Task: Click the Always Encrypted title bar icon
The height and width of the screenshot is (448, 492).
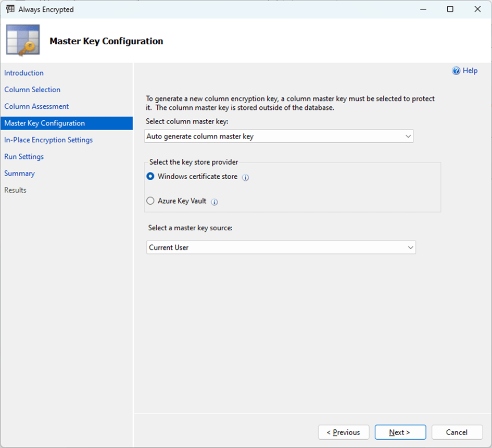Action: coord(10,9)
